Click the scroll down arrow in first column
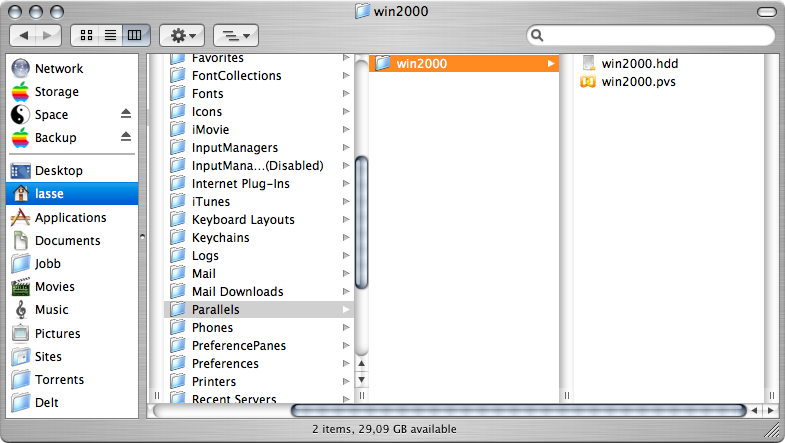The height and width of the screenshot is (443, 785). point(361,380)
